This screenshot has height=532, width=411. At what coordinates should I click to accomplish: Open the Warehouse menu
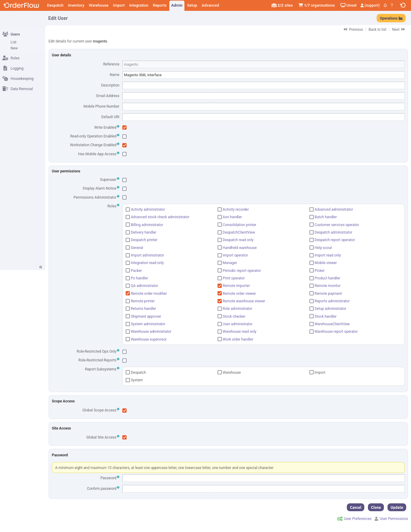click(x=99, y=5)
